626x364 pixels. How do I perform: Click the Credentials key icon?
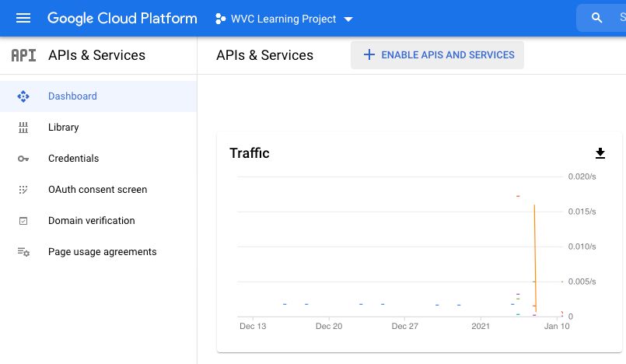click(23, 159)
